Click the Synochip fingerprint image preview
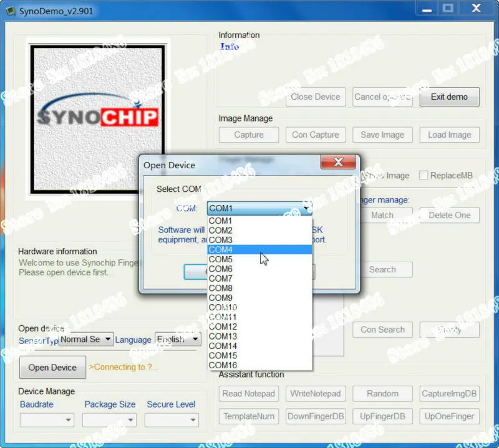The width and height of the screenshot is (499, 448). tap(98, 119)
